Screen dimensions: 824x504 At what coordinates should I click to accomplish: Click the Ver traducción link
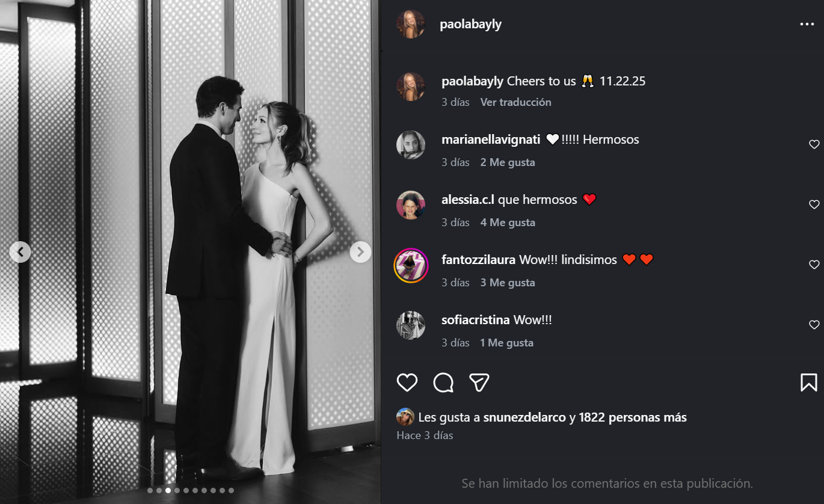pyautogui.click(x=515, y=102)
